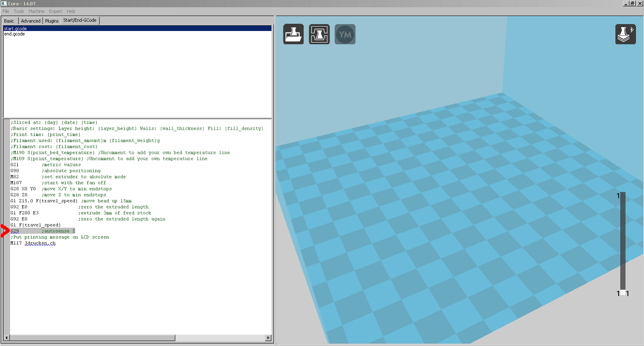Open the File menu
Viewport: 644px width, 346px height.
tap(6, 11)
